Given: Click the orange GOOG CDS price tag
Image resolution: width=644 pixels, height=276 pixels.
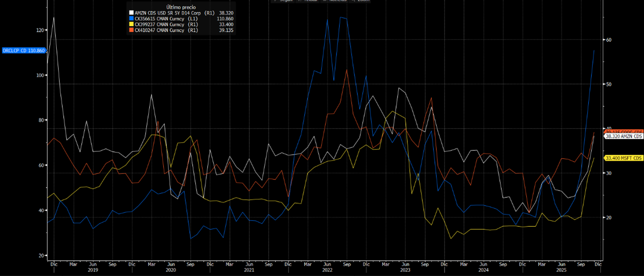Looking at the screenshot, I should coord(623,131).
